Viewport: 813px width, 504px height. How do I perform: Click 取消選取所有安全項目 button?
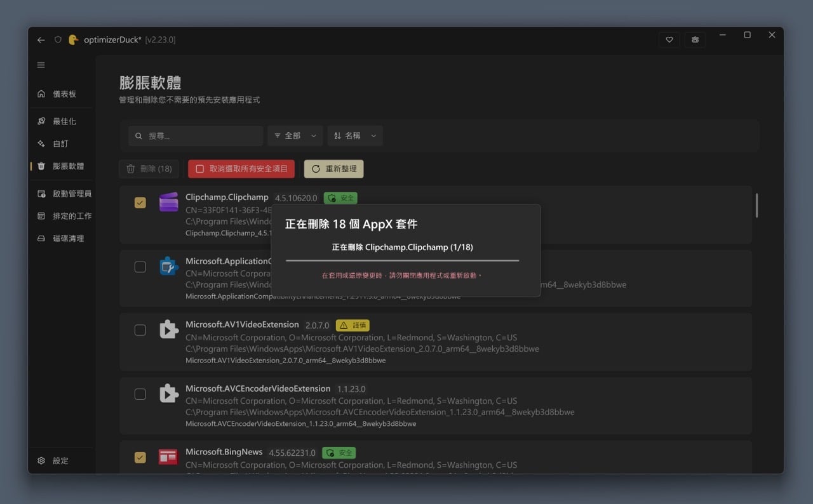241,169
